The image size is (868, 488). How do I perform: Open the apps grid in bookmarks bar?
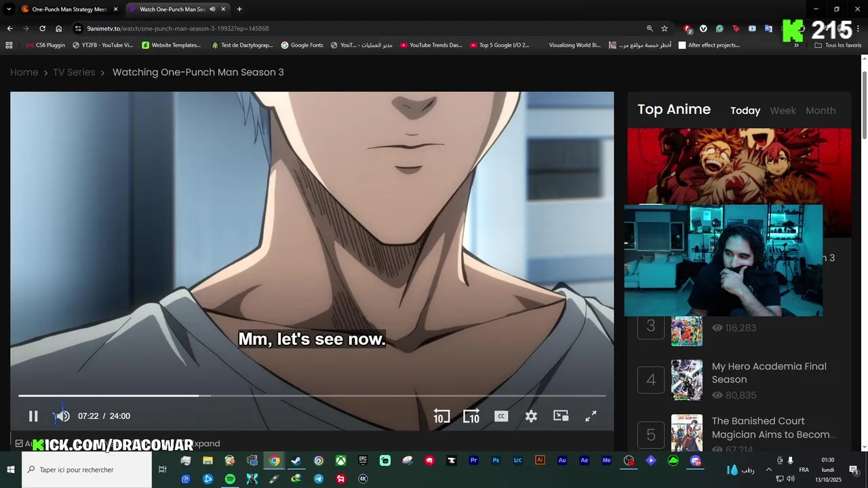(9, 45)
